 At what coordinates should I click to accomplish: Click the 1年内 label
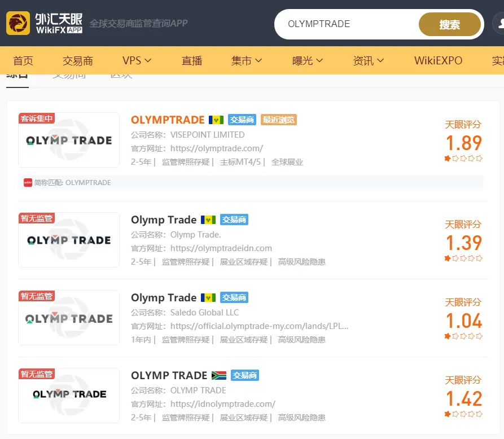click(x=141, y=340)
